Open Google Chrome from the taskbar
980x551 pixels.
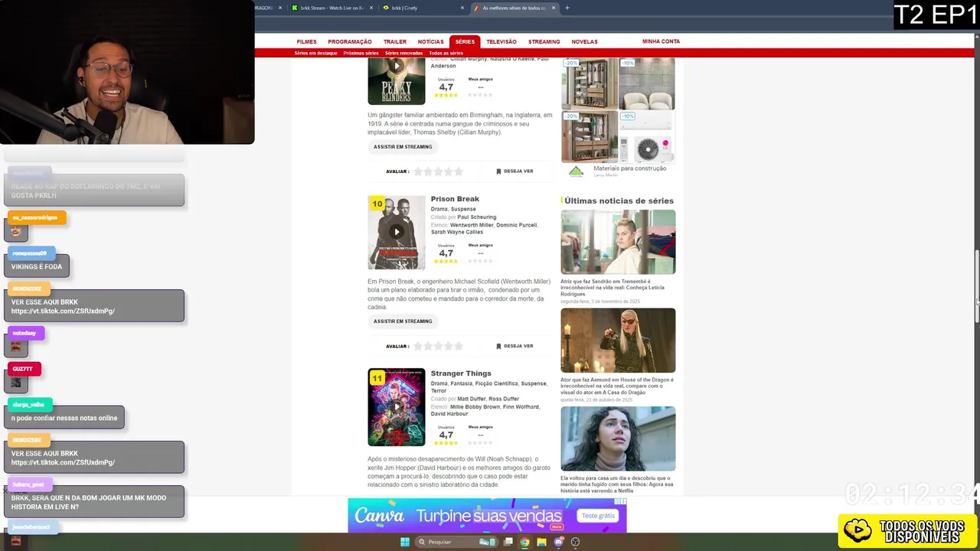[524, 542]
